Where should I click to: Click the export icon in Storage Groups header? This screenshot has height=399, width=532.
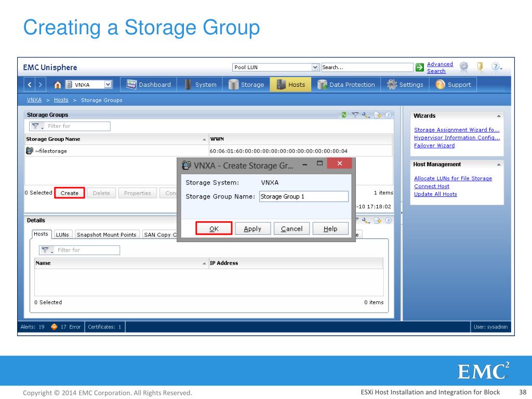tap(378, 115)
